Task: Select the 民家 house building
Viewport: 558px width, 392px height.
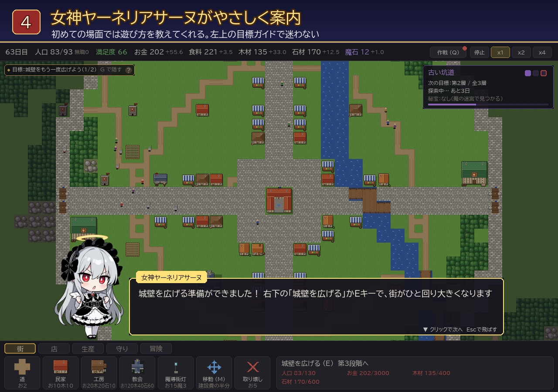Action: pos(61,373)
